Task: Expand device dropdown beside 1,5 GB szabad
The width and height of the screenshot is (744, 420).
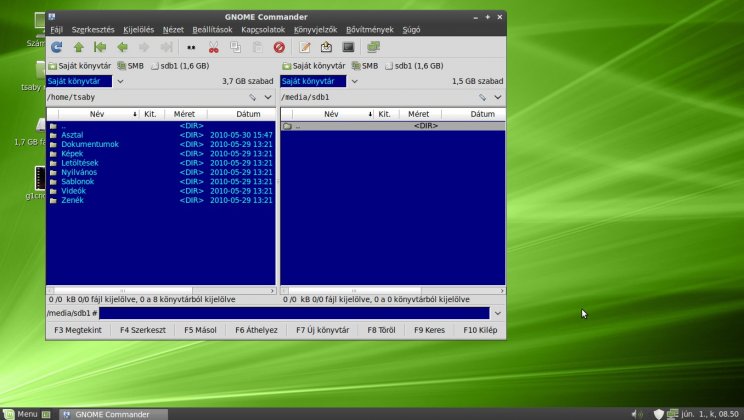Action: pyautogui.click(x=354, y=81)
